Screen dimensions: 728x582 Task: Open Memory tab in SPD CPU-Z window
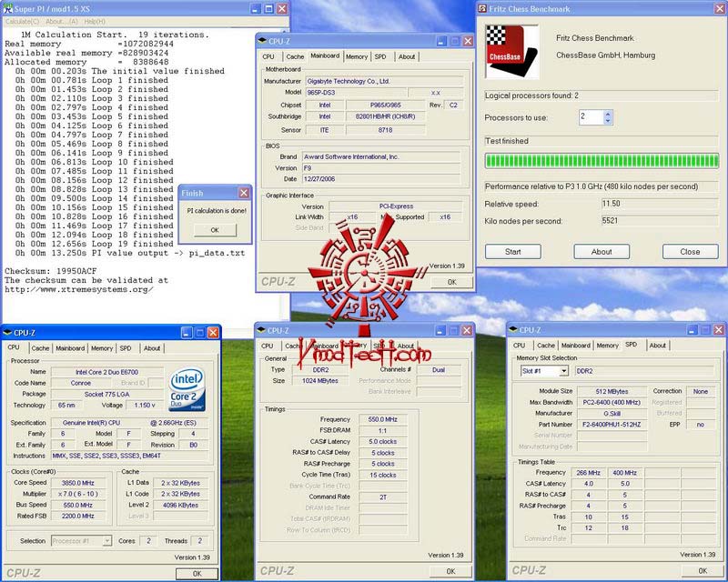[x=607, y=346]
